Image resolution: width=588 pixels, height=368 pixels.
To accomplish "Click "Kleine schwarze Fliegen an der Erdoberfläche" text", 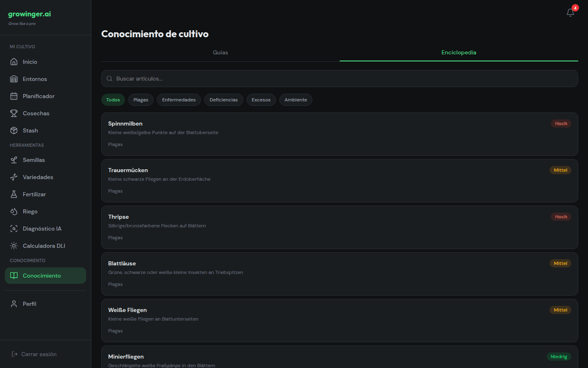I will tap(159, 179).
